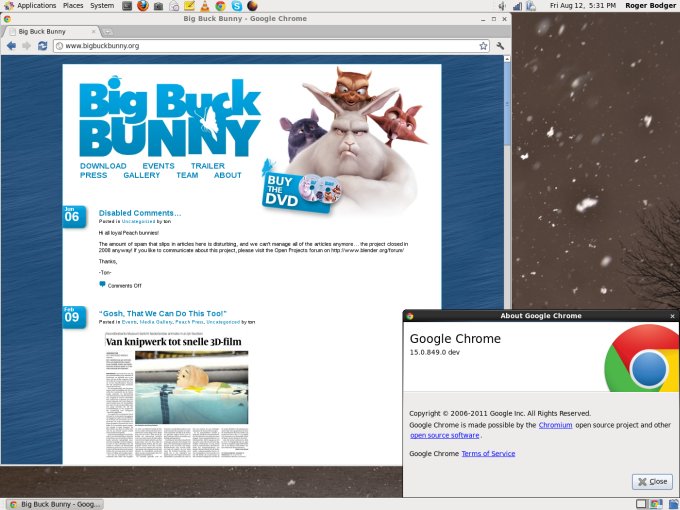This screenshot has width=680, height=510.
Task: Click the Chromium link in About dialog
Action: coord(555,425)
